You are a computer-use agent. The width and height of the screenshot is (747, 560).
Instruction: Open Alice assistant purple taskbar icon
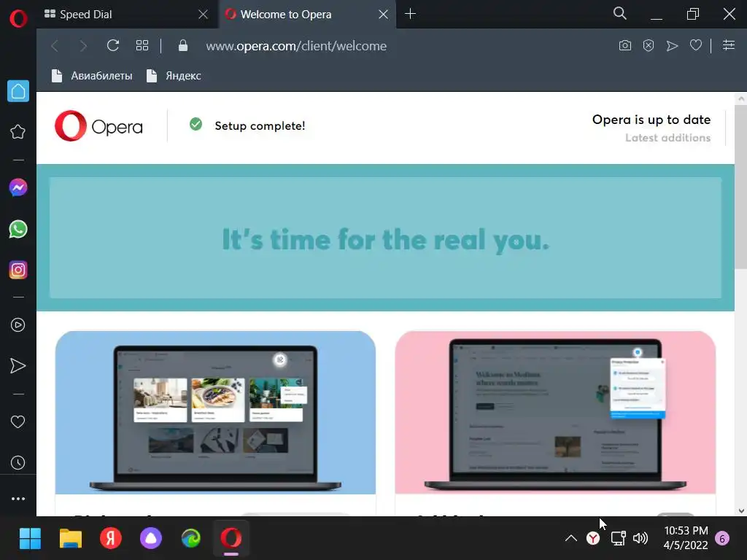point(150,539)
